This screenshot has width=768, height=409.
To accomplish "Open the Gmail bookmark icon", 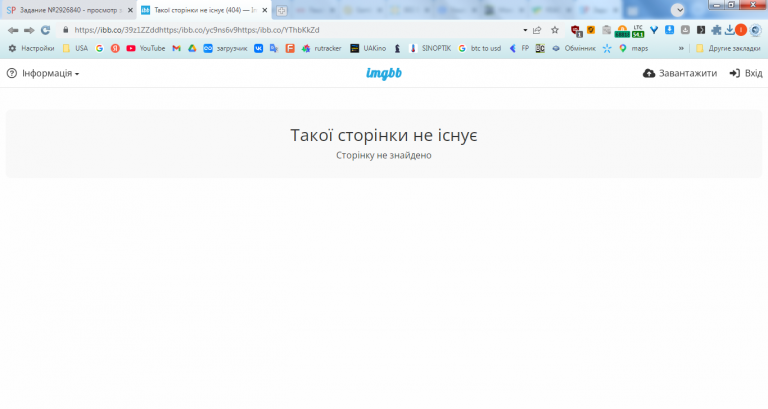I will [x=176, y=48].
